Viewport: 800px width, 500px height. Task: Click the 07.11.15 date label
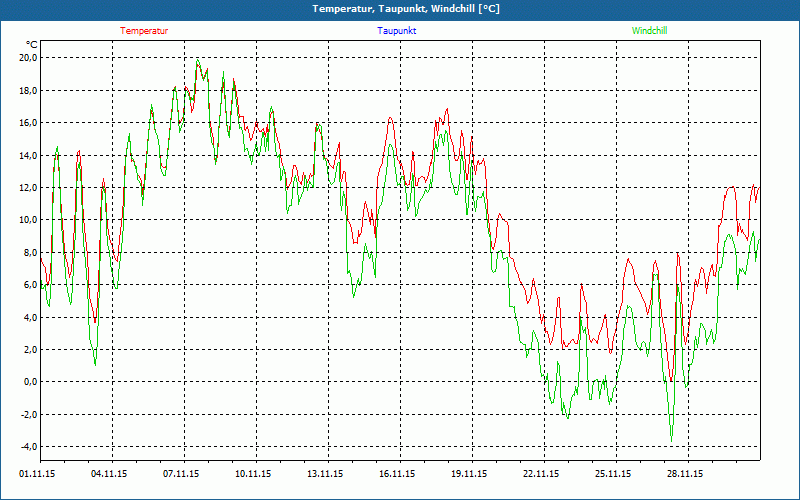point(181,474)
